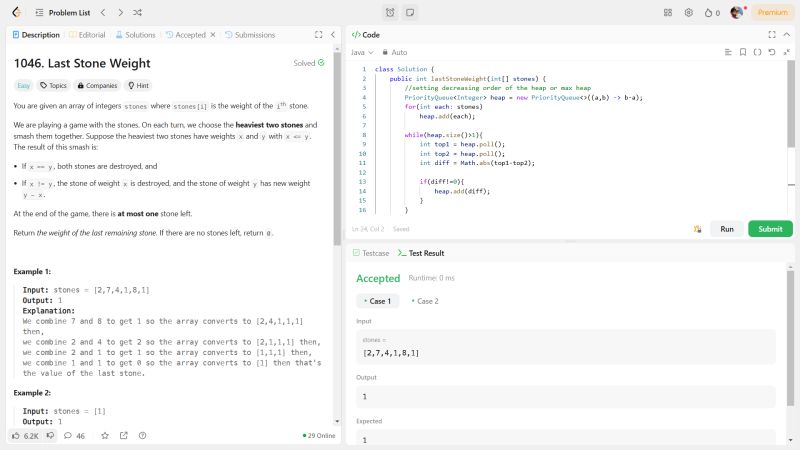
Task: Click the braces icon in editor toolbar
Action: coord(757,52)
